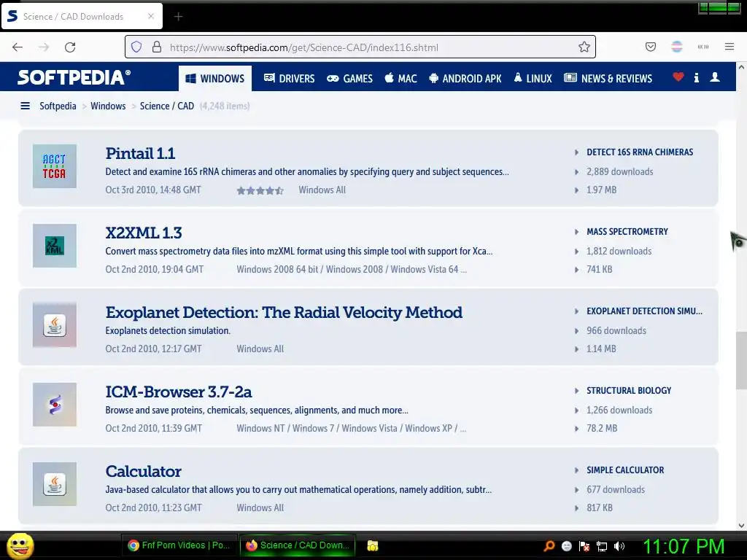The height and width of the screenshot is (560, 747).
Task: Click the padlock site security icon
Action: coord(157,47)
